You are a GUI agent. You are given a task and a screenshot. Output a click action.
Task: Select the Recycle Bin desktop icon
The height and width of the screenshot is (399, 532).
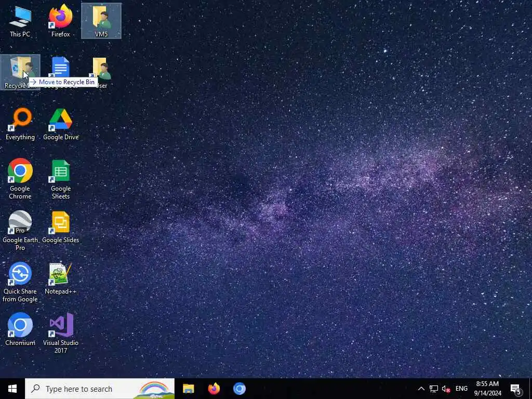coord(20,72)
